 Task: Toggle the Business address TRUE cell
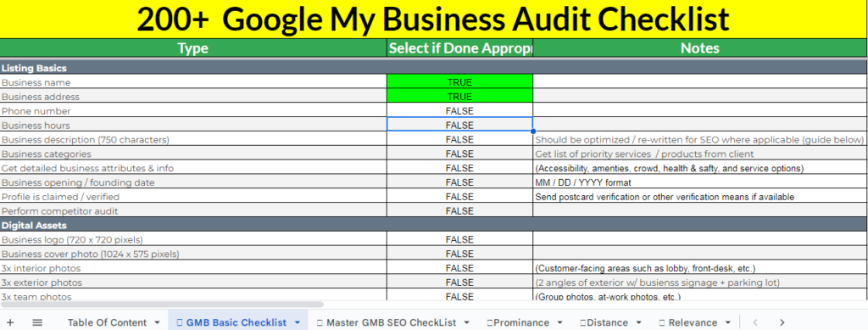click(x=459, y=97)
